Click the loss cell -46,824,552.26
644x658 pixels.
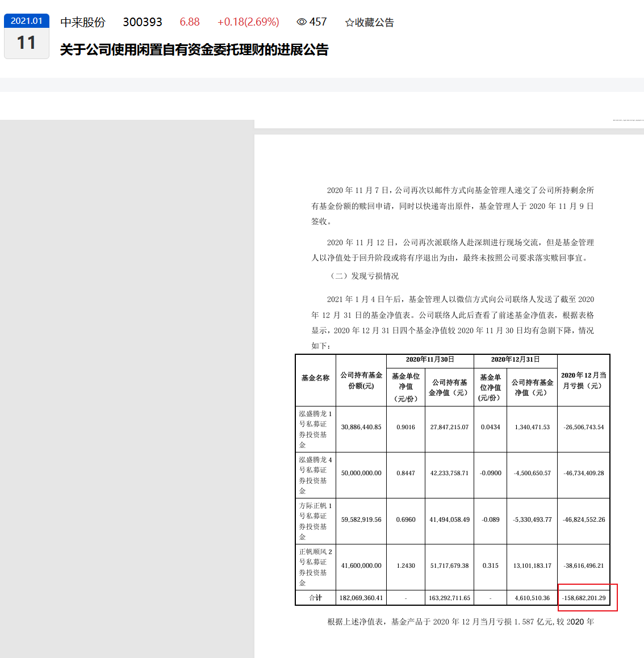tap(584, 519)
